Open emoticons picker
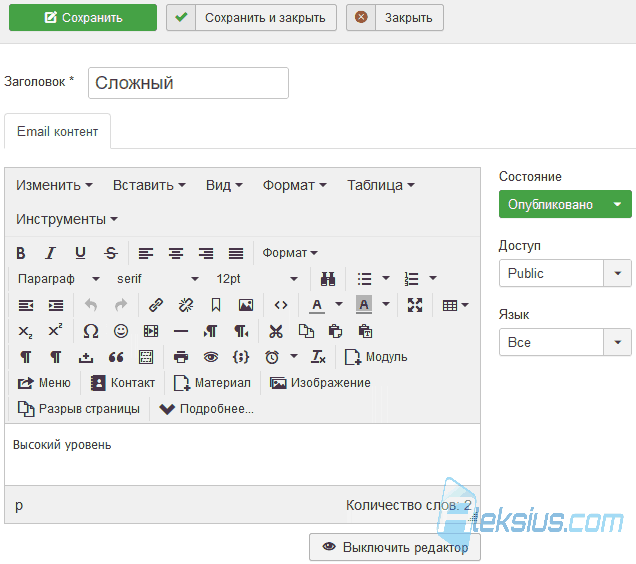 pos(121,332)
